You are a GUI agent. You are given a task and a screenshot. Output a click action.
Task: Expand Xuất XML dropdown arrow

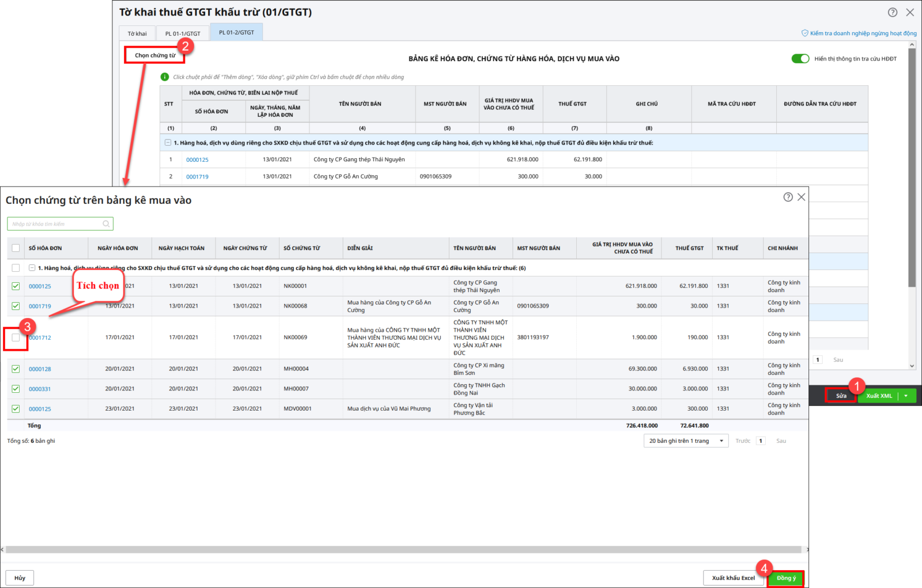tap(906, 396)
